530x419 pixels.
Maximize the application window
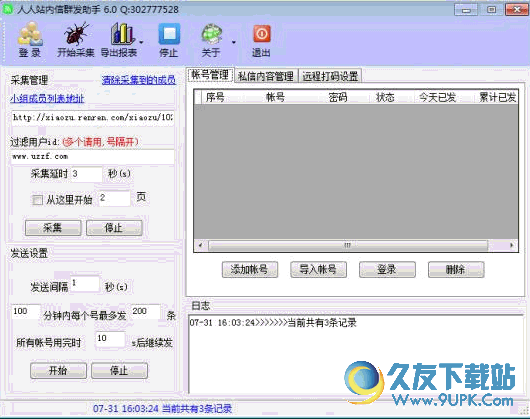[491, 10]
